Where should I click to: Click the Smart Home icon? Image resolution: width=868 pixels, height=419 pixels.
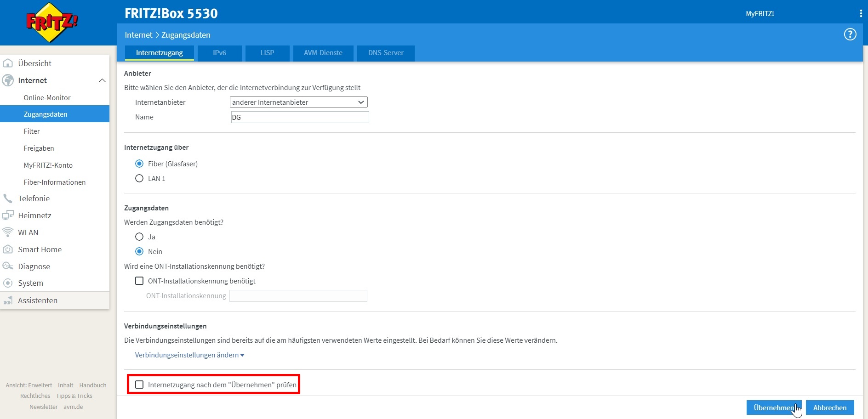click(8, 249)
